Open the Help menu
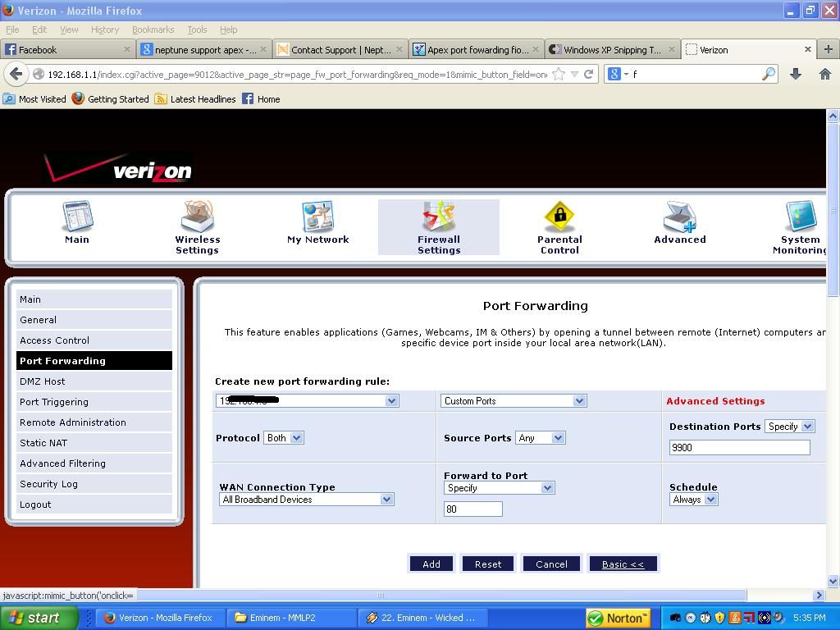Viewport: 840px width, 630px height. 228,30
